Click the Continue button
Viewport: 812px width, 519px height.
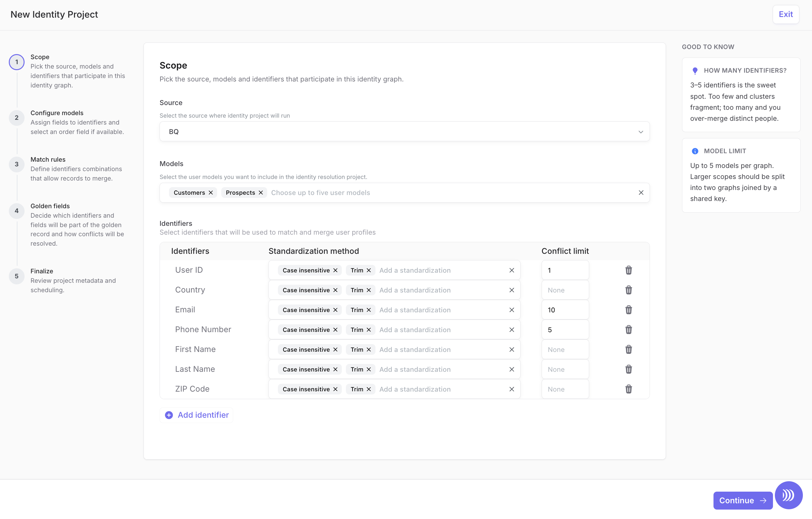[x=743, y=500]
